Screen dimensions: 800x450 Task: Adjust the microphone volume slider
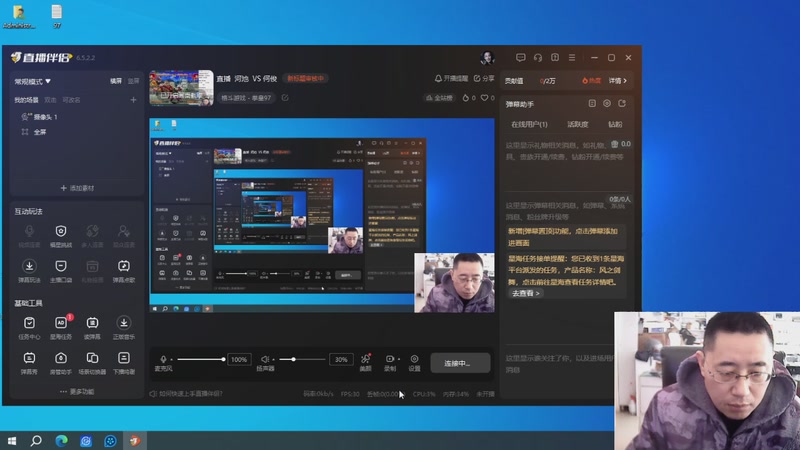click(x=201, y=359)
